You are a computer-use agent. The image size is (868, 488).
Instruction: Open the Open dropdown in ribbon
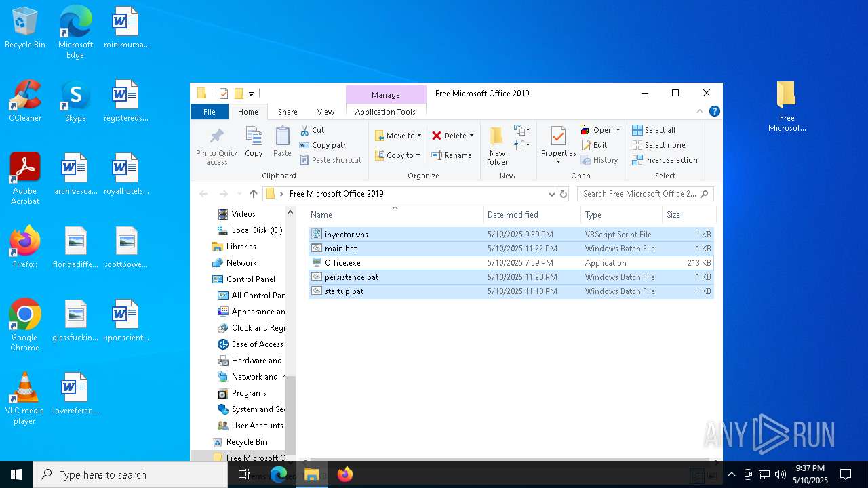pyautogui.click(x=600, y=130)
